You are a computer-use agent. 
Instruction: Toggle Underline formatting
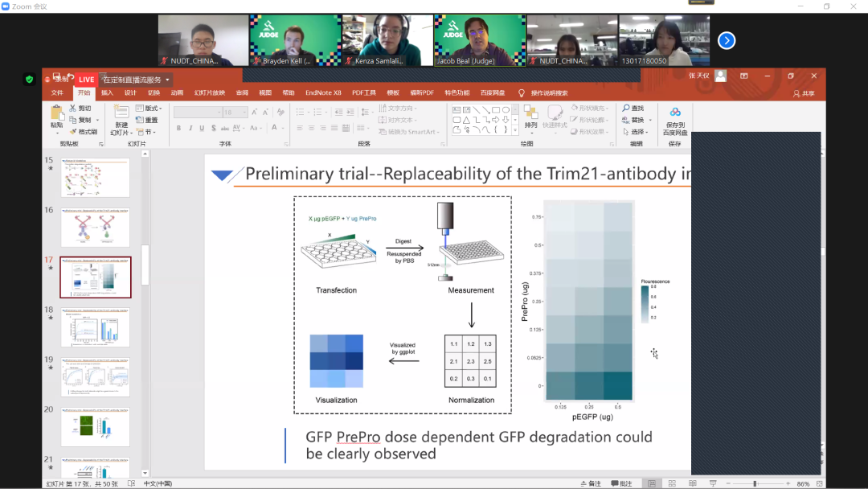[x=202, y=128]
